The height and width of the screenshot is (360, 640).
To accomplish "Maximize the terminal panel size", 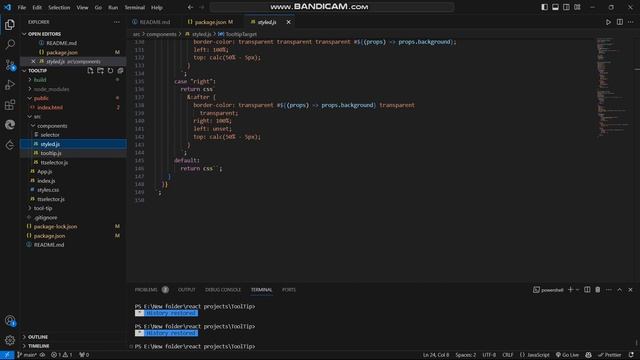I will coord(620,290).
